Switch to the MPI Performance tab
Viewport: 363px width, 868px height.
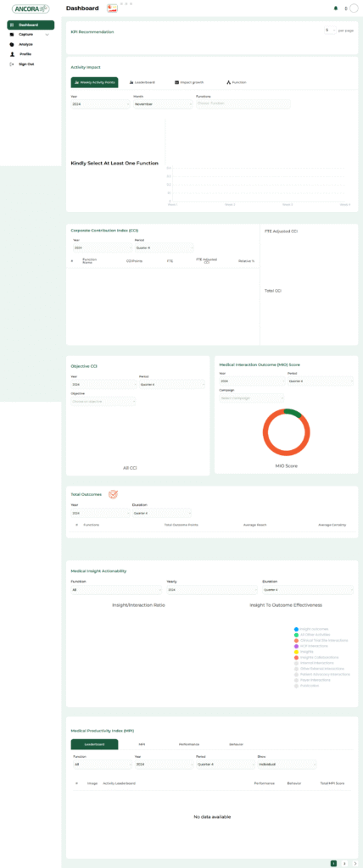tap(189, 744)
